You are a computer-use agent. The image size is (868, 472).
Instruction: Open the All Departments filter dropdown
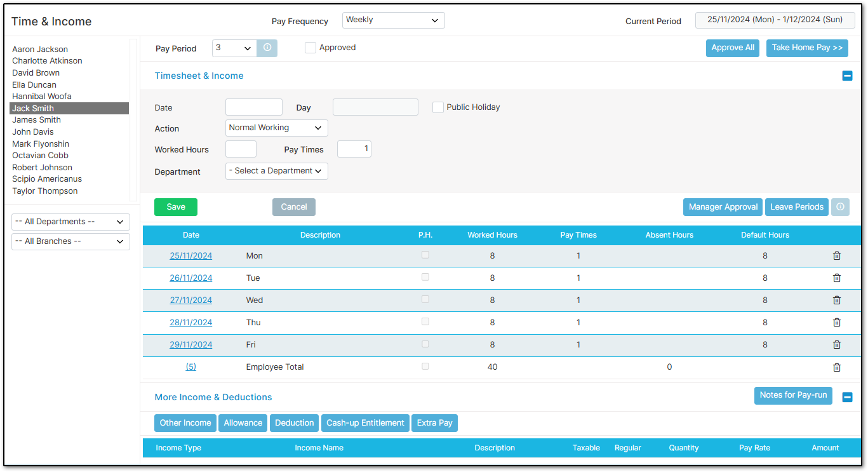[x=70, y=222]
